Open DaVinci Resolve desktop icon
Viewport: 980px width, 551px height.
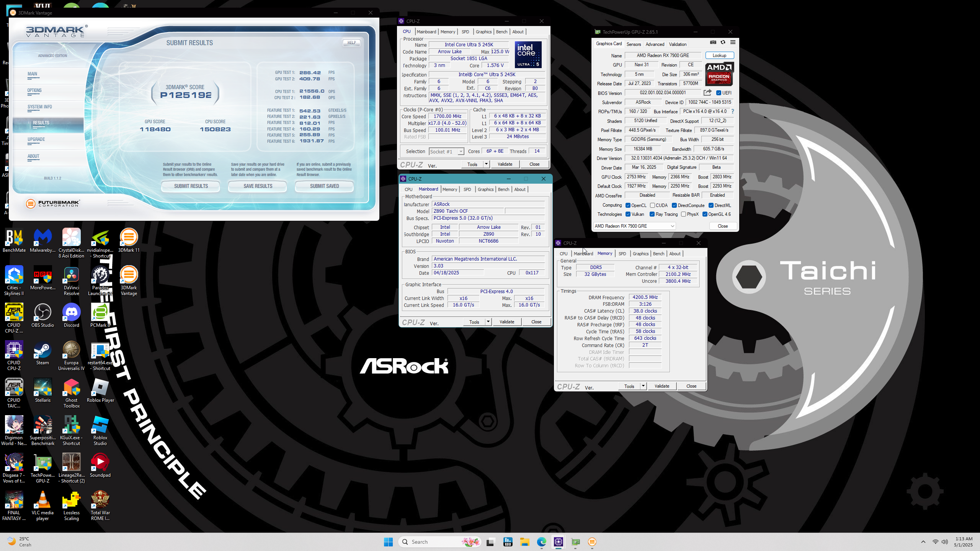[x=71, y=280]
